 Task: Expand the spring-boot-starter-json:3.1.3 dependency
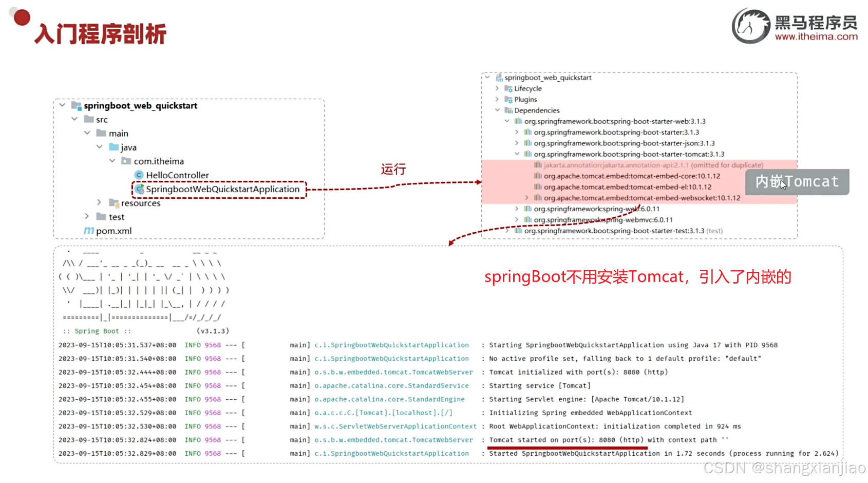(517, 143)
